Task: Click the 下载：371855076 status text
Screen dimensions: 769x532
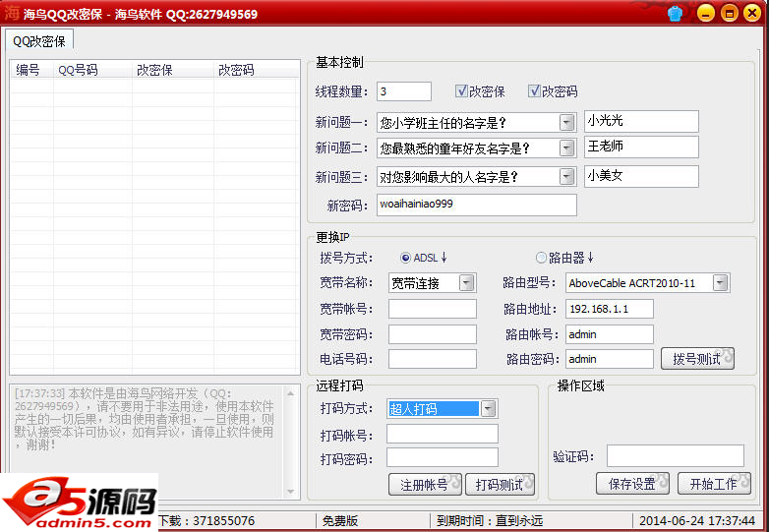Action: coord(207,521)
